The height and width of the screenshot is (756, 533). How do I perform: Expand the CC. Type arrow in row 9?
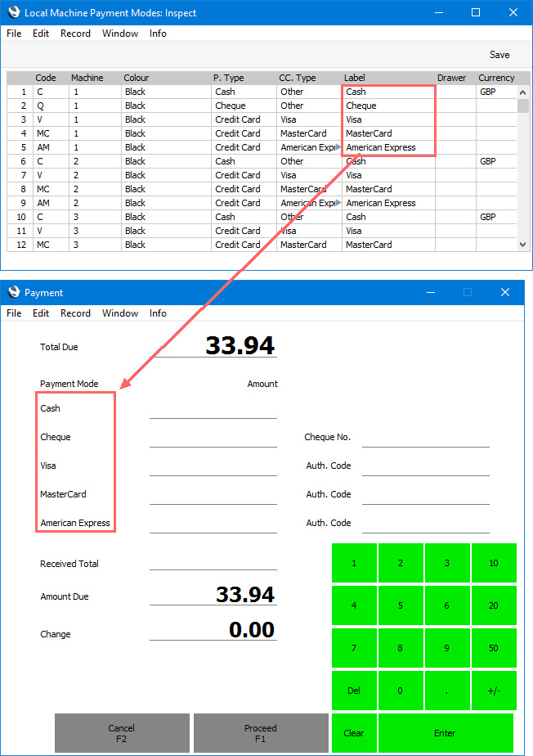[338, 203]
